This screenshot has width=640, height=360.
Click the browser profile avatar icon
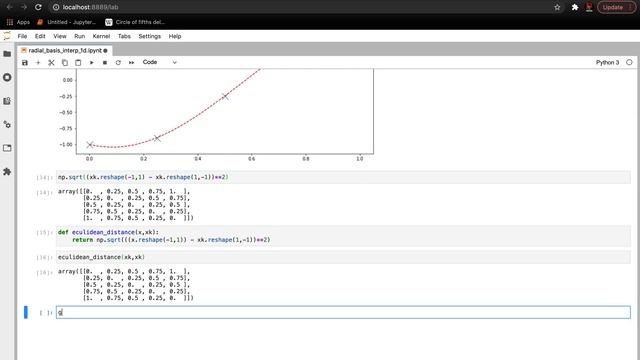click(589, 7)
